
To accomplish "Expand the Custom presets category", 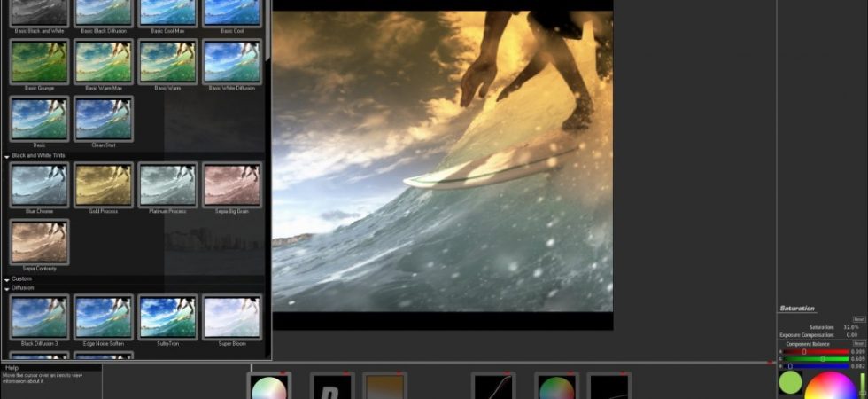I will (x=7, y=280).
